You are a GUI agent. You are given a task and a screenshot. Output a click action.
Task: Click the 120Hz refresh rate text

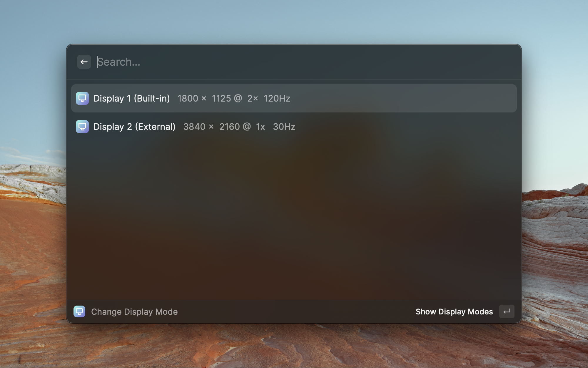[x=277, y=98]
